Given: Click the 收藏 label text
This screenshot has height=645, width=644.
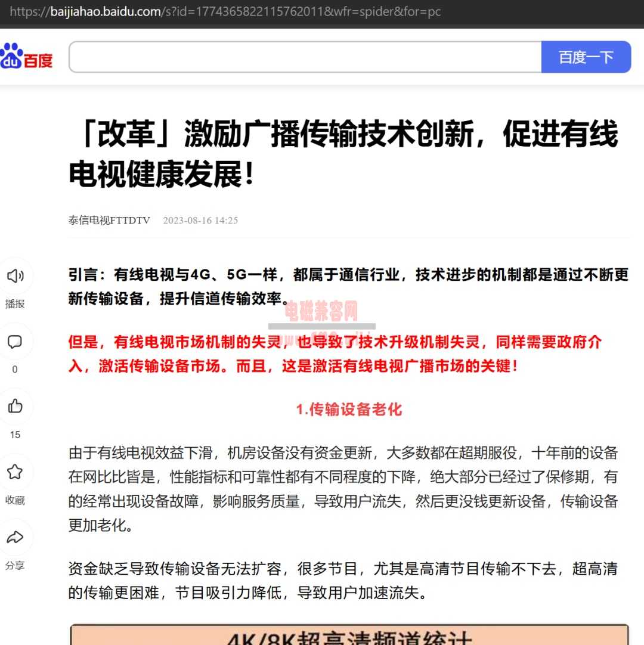Looking at the screenshot, I should [15, 500].
